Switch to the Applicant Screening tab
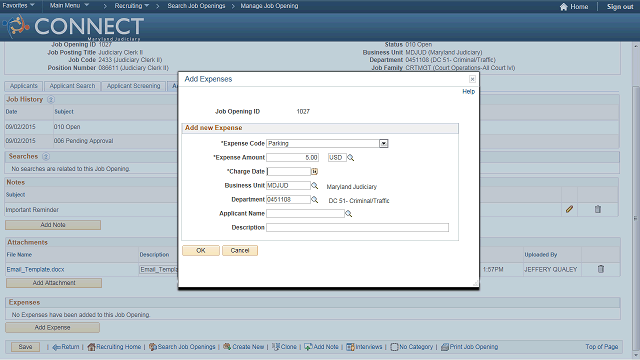The width and height of the screenshot is (640, 360). coord(133,86)
